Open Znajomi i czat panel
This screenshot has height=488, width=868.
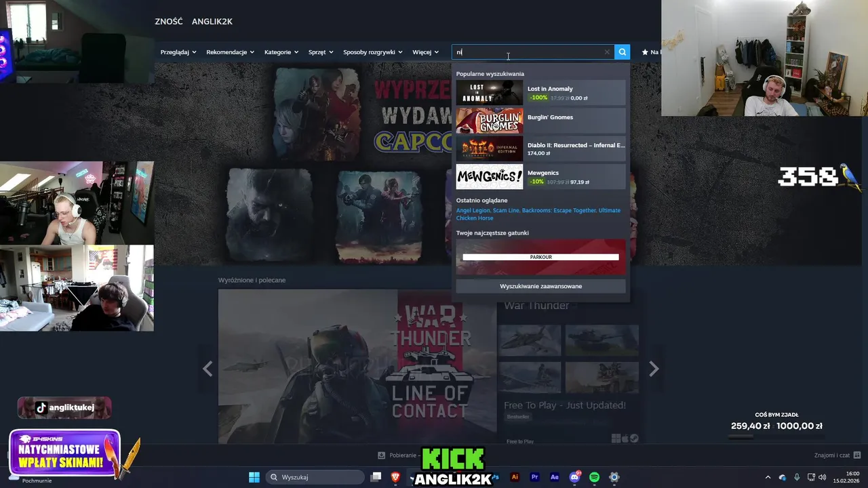point(837,455)
